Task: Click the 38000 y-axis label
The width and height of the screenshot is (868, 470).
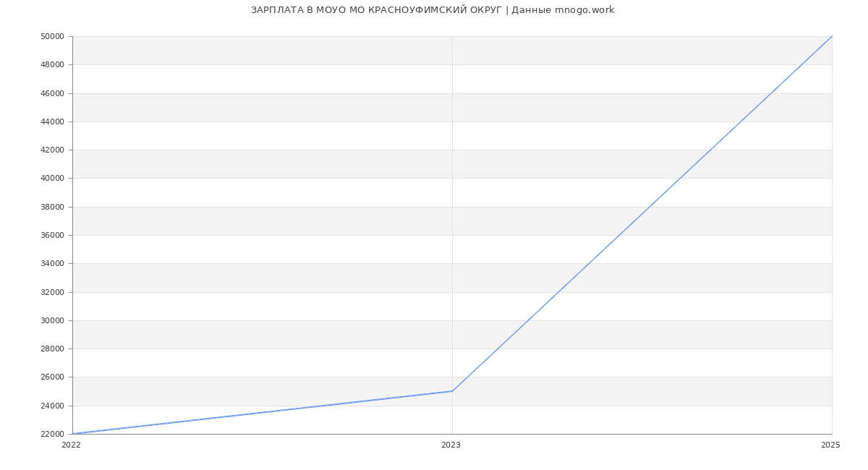Action: click(52, 207)
